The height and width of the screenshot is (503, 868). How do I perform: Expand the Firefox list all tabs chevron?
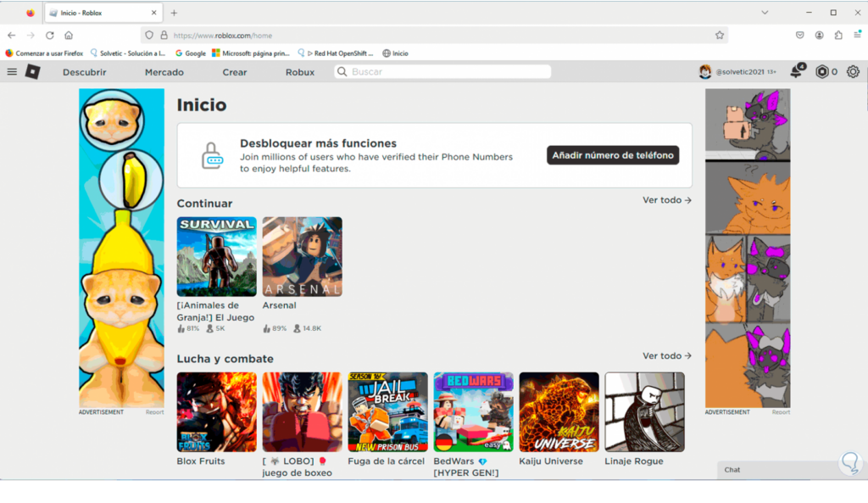coord(765,13)
